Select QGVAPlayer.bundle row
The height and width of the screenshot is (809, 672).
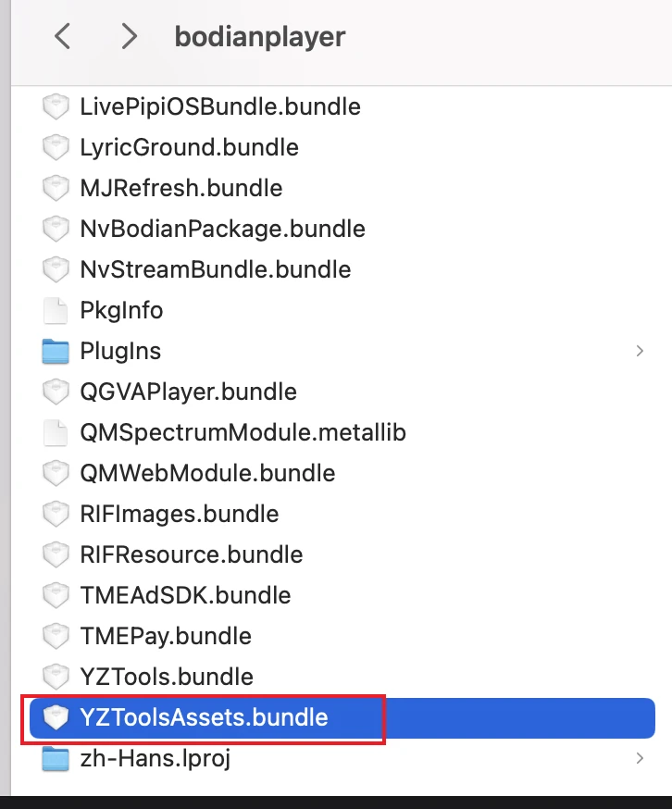188,392
